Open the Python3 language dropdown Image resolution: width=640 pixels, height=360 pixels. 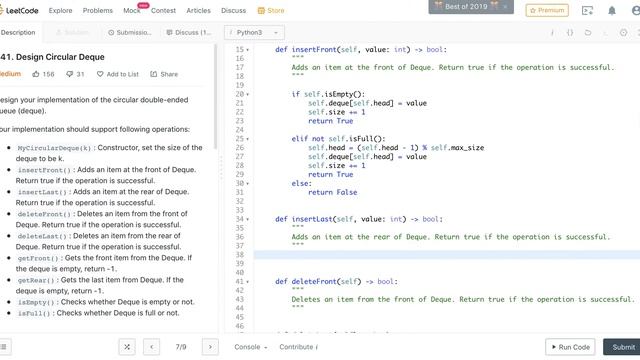[x=254, y=33]
